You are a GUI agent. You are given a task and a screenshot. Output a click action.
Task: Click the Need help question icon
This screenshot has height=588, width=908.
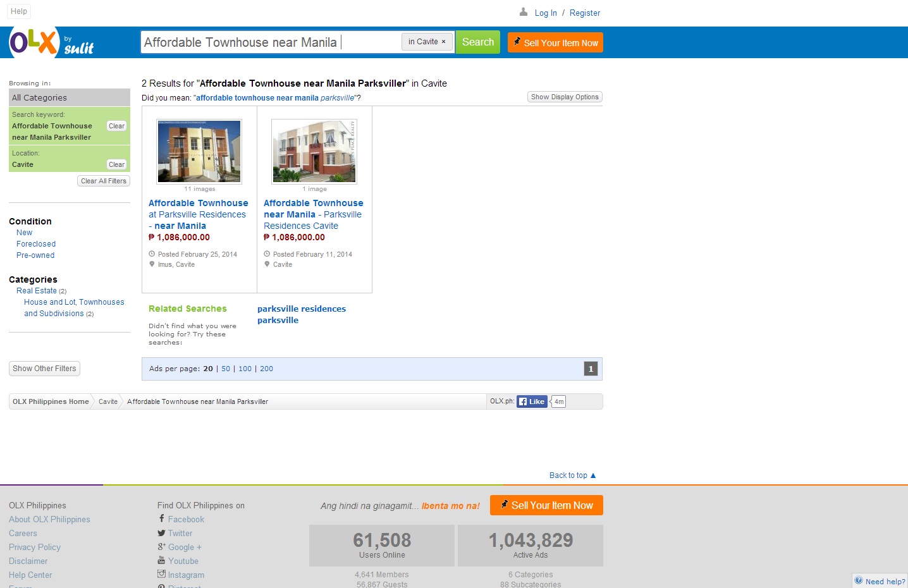click(x=858, y=580)
